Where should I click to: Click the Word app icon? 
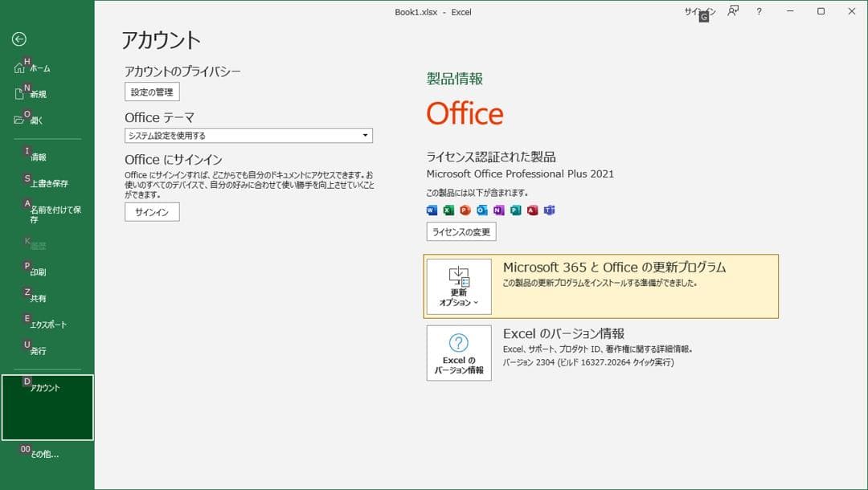point(431,210)
